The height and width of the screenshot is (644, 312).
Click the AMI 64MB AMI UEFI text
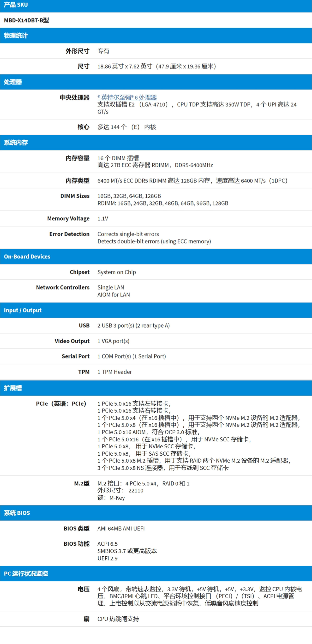[121, 528]
